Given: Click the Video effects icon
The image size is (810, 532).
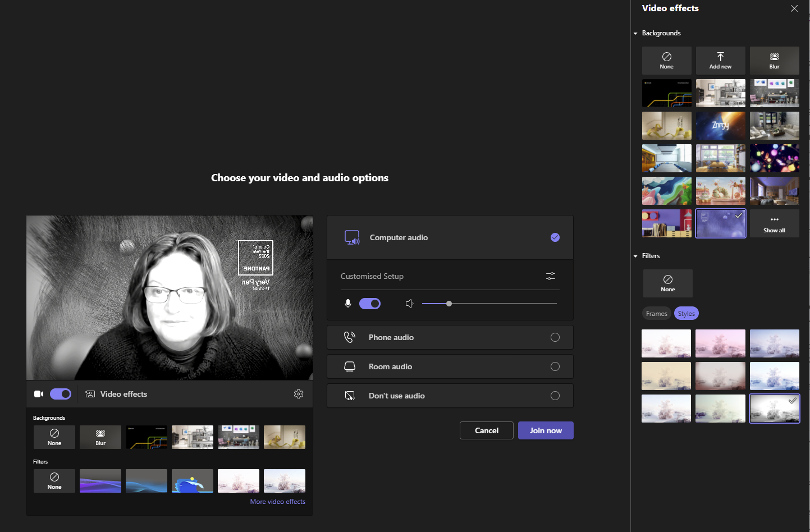Looking at the screenshot, I should 90,393.
